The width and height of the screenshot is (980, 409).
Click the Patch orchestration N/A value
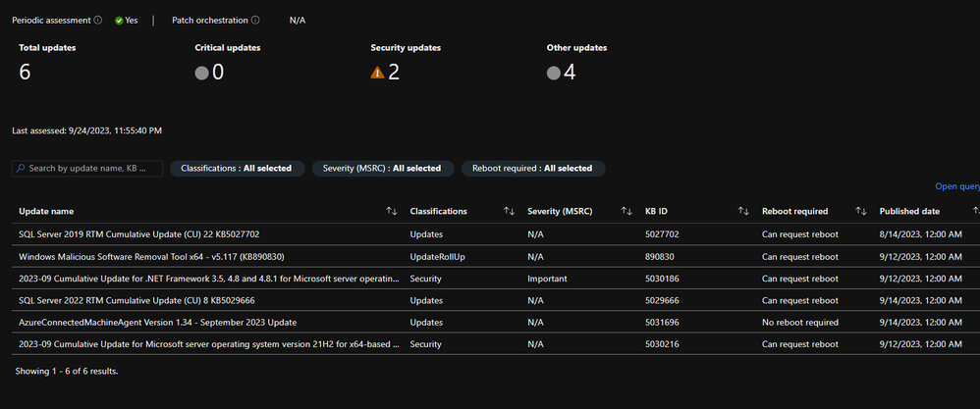point(298,21)
